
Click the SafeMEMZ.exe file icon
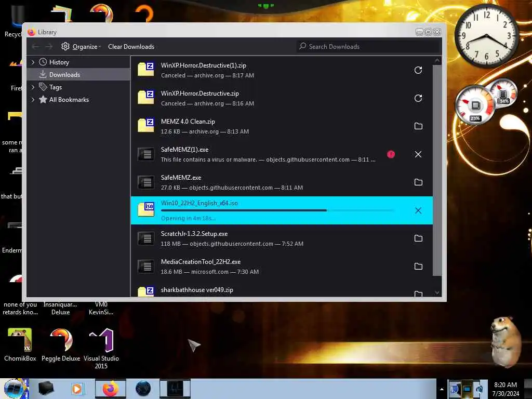click(146, 182)
